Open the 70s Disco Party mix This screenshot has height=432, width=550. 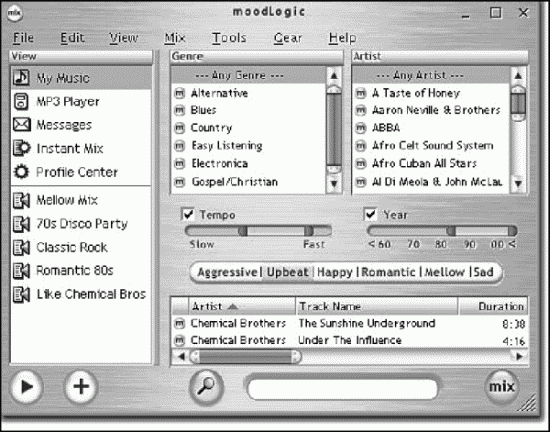[81, 224]
